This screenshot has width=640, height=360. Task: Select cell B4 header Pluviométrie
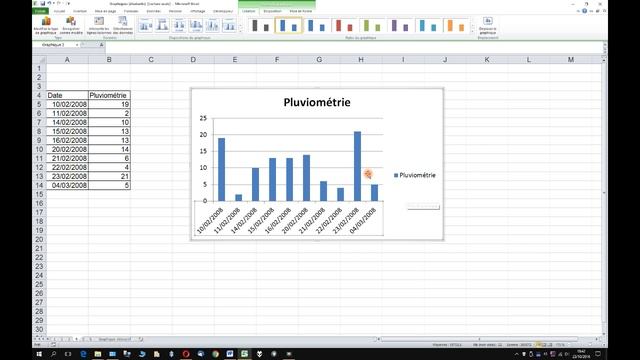pyautogui.click(x=109, y=95)
